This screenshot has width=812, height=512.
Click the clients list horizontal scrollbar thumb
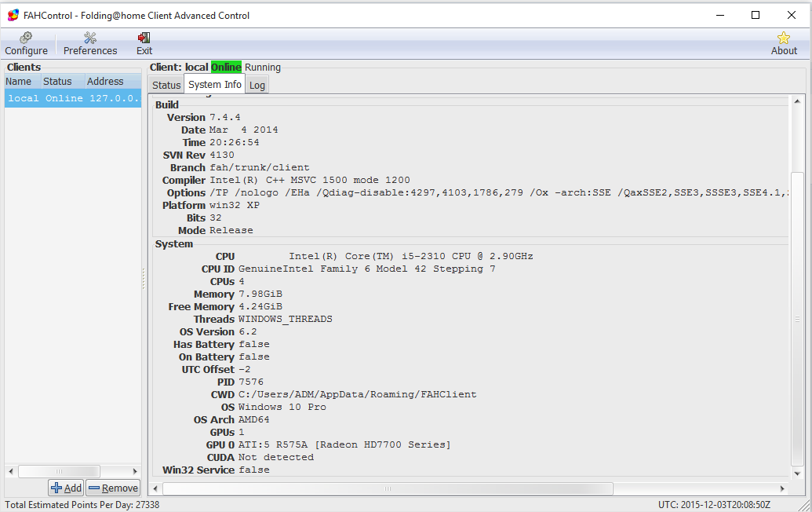pos(59,472)
